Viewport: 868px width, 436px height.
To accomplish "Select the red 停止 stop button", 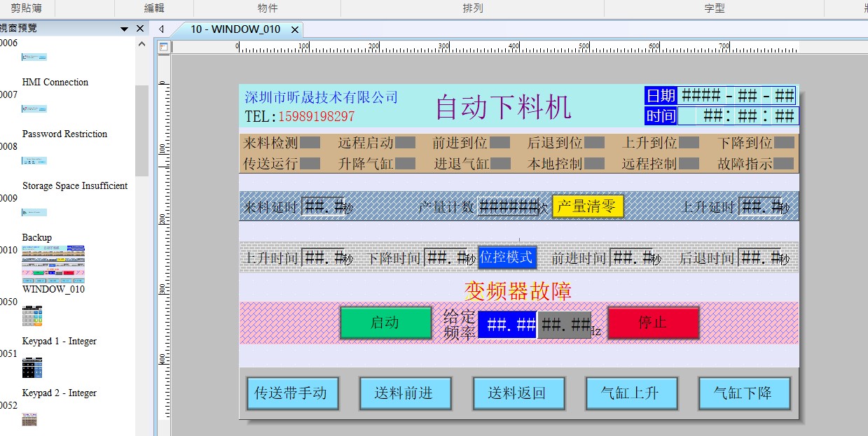I will point(652,323).
